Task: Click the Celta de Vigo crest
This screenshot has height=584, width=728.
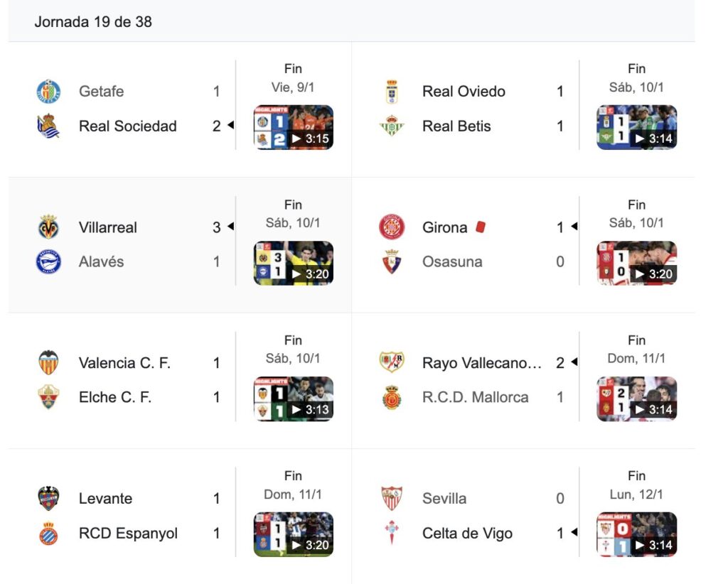Action: 392,534
